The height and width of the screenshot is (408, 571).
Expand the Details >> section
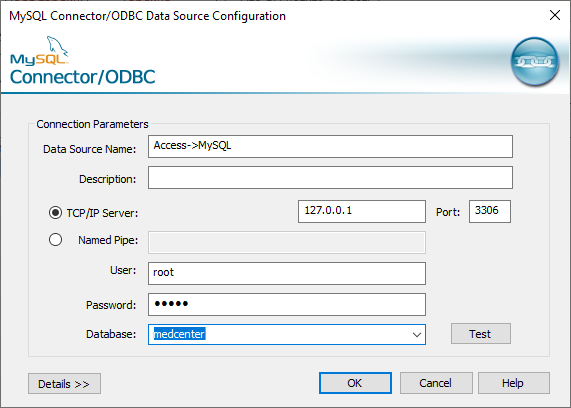64,384
